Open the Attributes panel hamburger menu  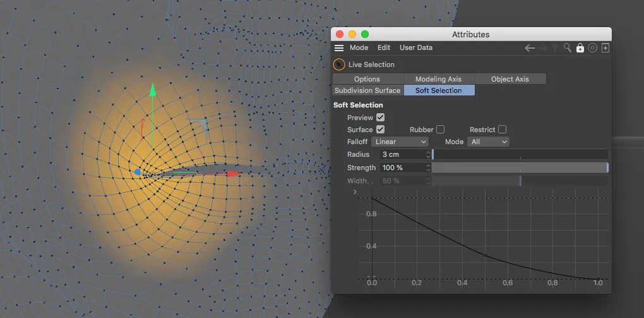pyautogui.click(x=339, y=48)
